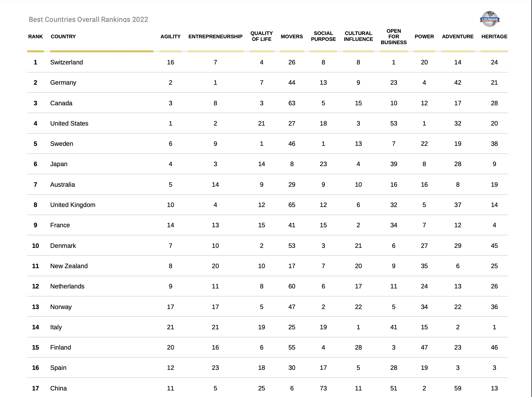Image resolution: width=532 pixels, height=397 pixels.
Task: Choose the CULTURAL INFLUENCE column header
Action: 358,36
